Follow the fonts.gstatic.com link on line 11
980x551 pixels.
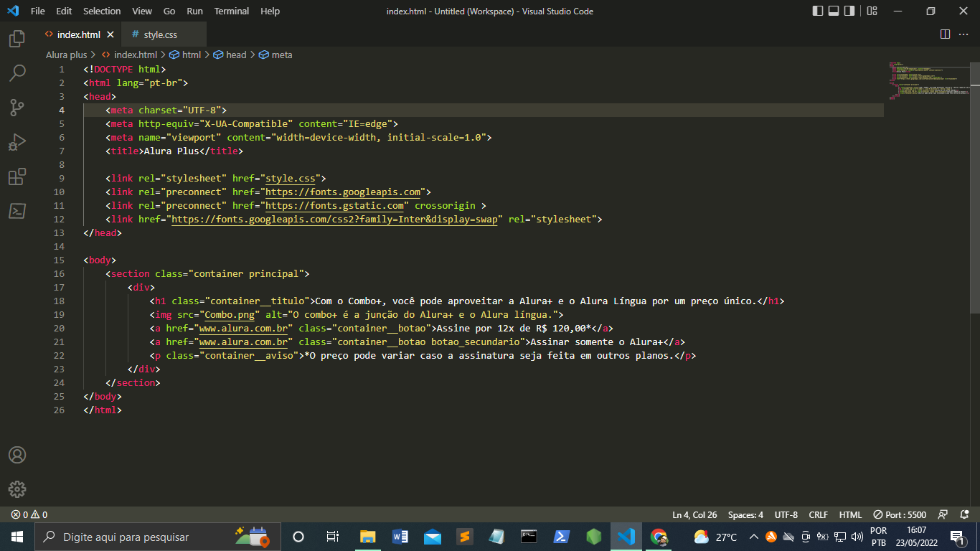click(335, 205)
